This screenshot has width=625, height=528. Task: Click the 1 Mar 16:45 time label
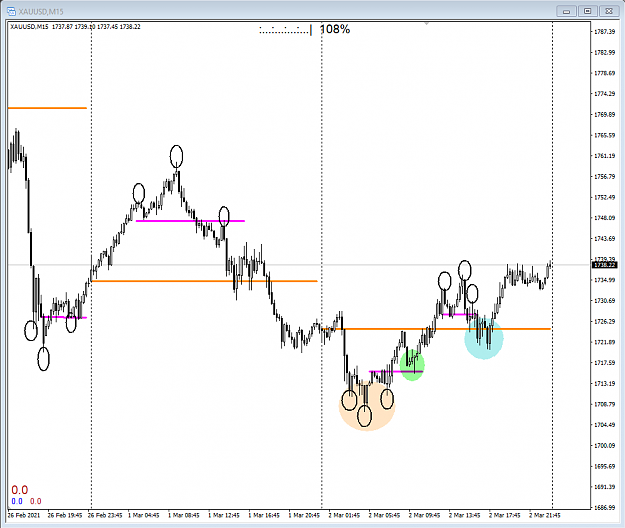pyautogui.click(x=264, y=515)
